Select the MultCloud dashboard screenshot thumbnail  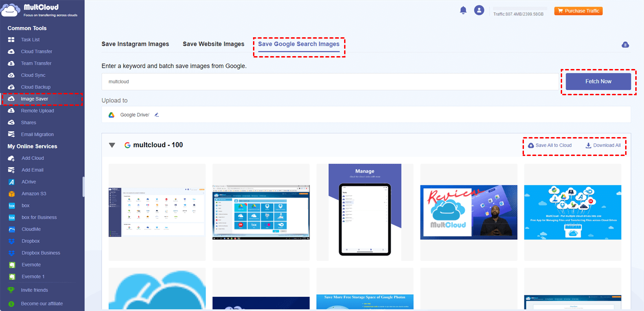[157, 212]
